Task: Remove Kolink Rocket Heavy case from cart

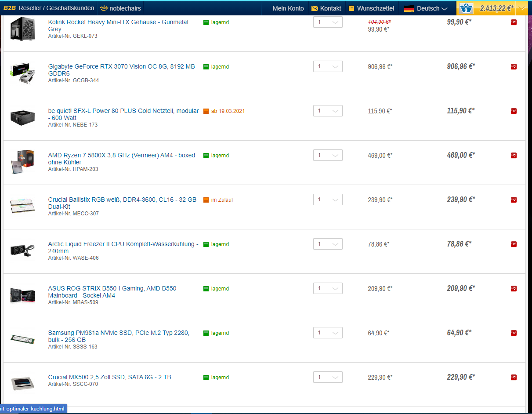Action: click(514, 22)
